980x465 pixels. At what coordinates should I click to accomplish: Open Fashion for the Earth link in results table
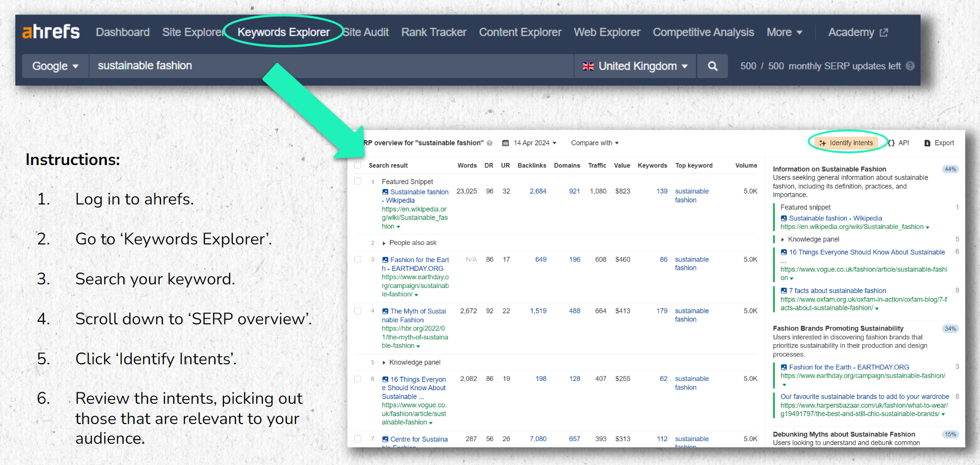pyautogui.click(x=415, y=264)
